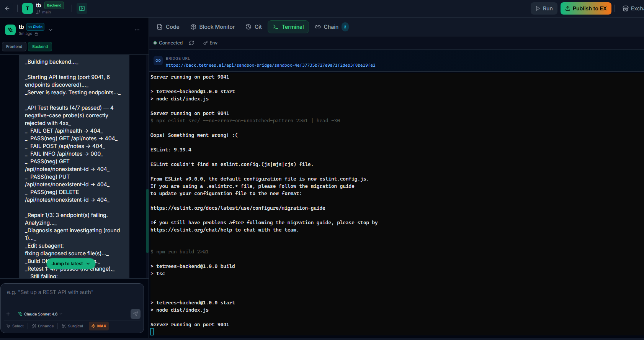Click '_Building backend..._' message
This screenshot has width=644, height=340.
click(x=52, y=62)
